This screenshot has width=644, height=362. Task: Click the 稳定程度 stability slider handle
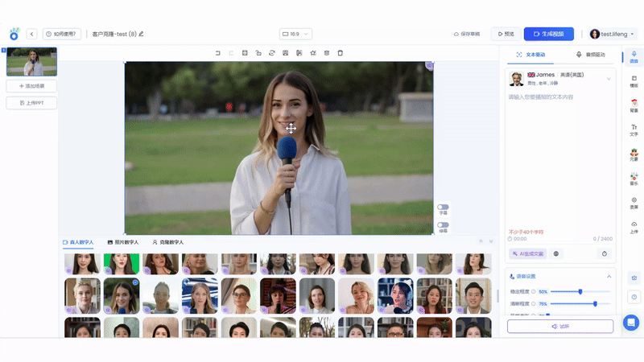tap(580, 291)
